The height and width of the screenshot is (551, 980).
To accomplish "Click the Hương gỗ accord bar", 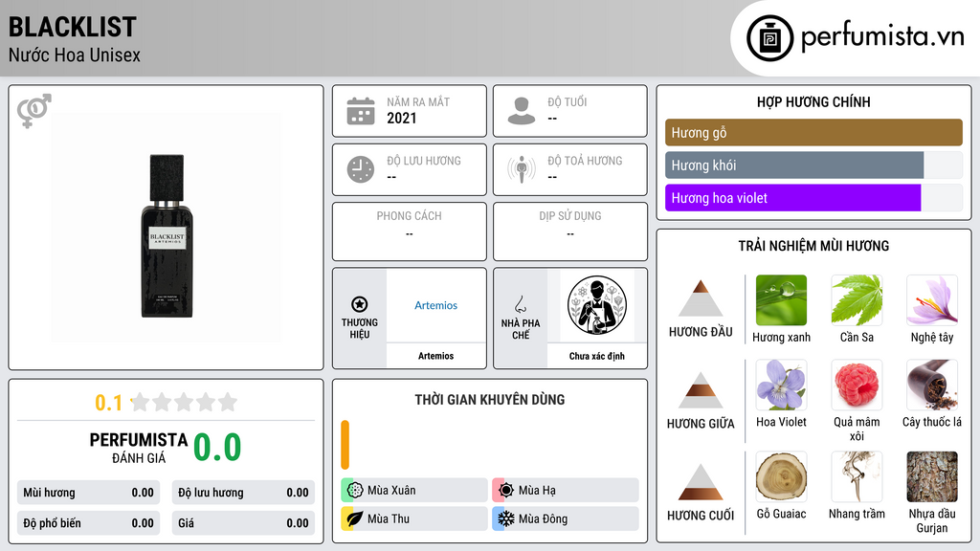I will 813,132.
